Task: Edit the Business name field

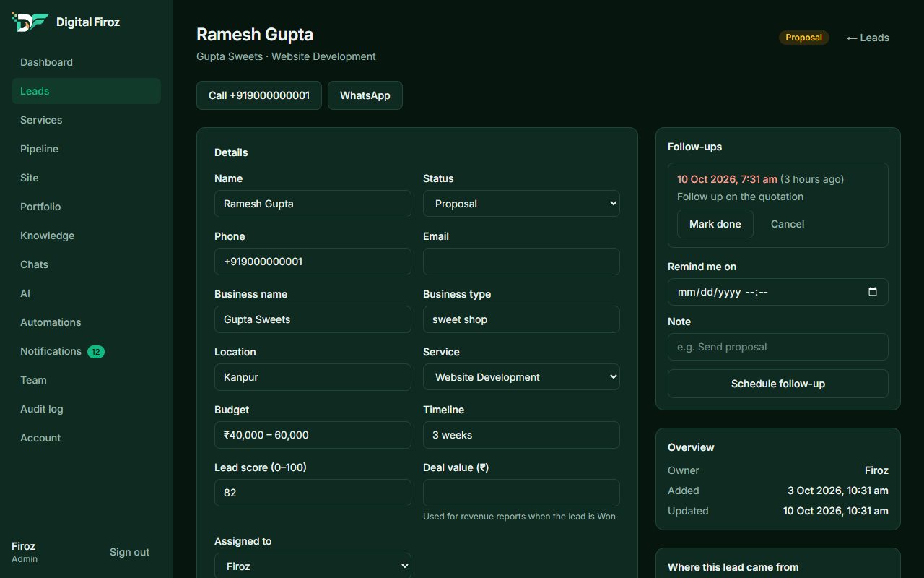Action: [313, 319]
